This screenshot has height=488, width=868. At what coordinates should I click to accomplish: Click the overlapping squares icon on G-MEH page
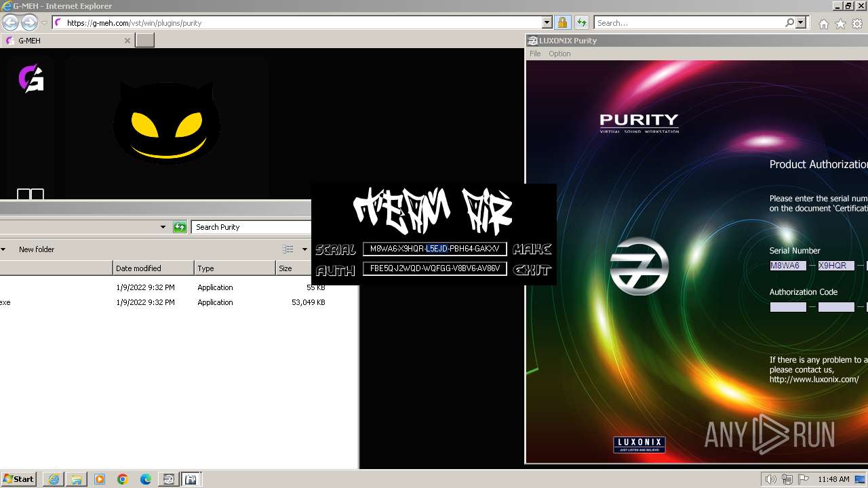(x=31, y=195)
